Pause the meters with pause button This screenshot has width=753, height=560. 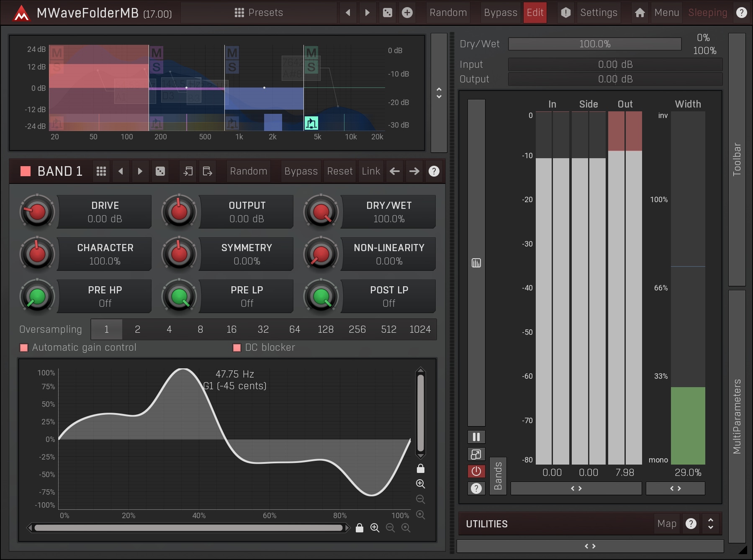476,437
